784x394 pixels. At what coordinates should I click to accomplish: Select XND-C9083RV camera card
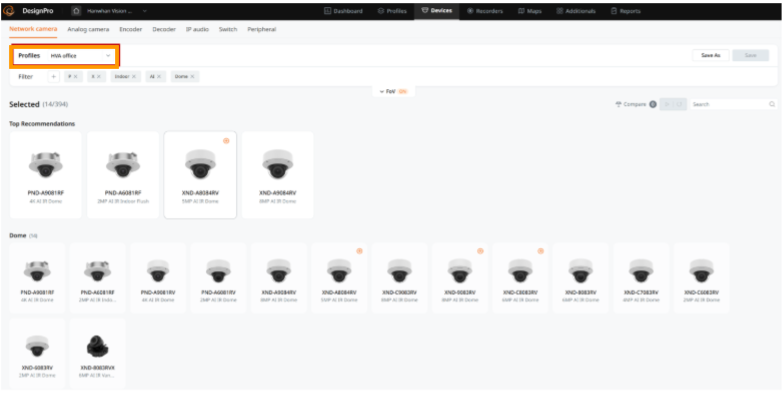pos(400,278)
